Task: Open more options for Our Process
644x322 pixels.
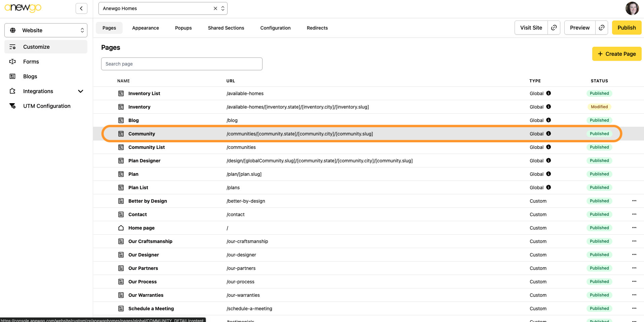Action: coord(634,281)
